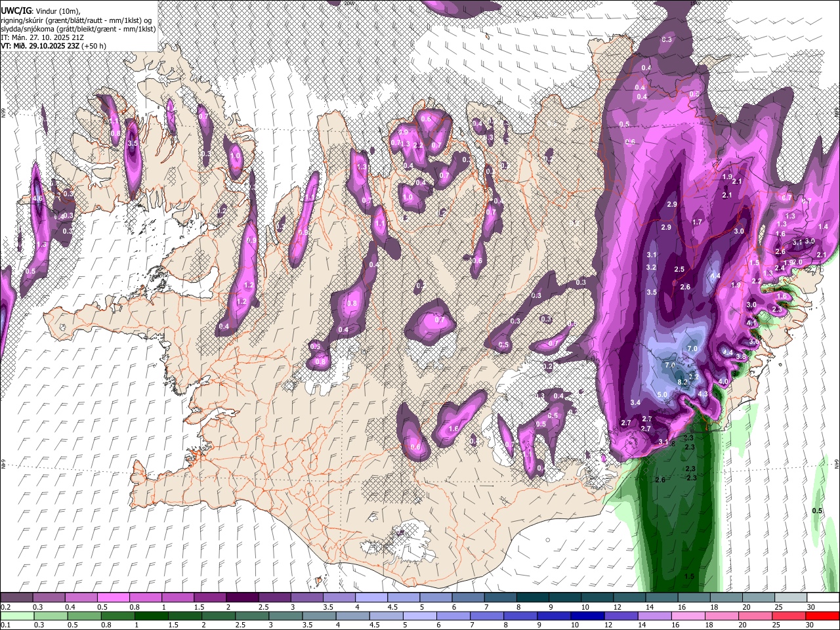Pick the red swatch after 30 on lower scale
This screenshot has width=840, height=630.
click(x=822, y=616)
